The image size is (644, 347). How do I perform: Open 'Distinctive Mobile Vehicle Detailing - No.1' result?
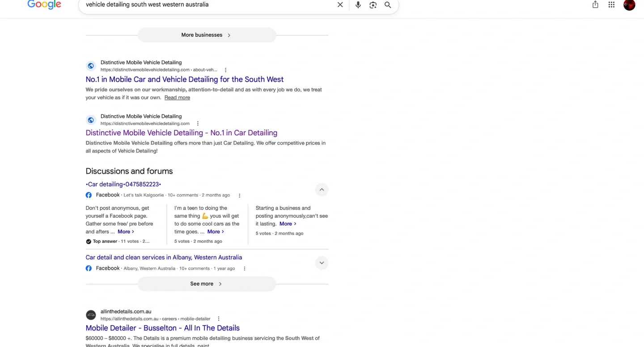point(182,133)
